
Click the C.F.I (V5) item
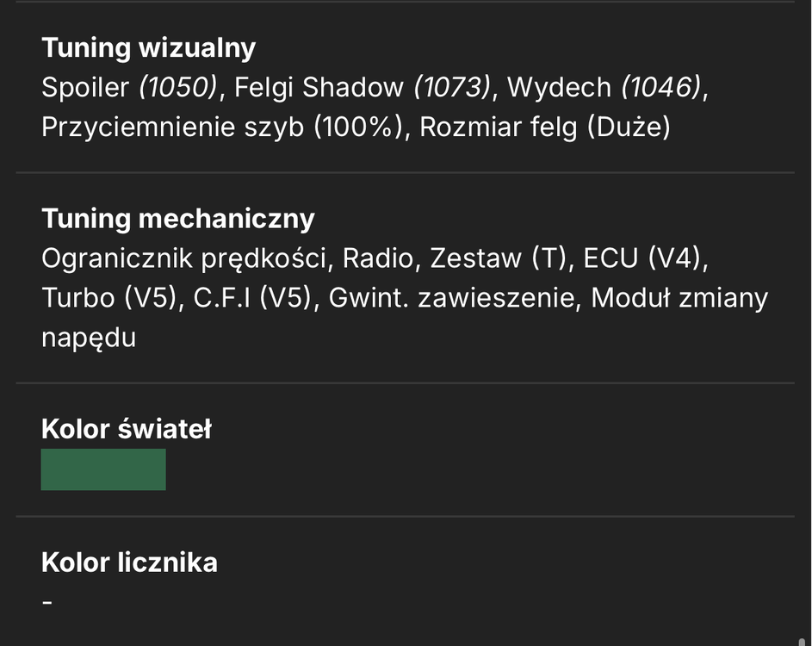pyautogui.click(x=252, y=298)
